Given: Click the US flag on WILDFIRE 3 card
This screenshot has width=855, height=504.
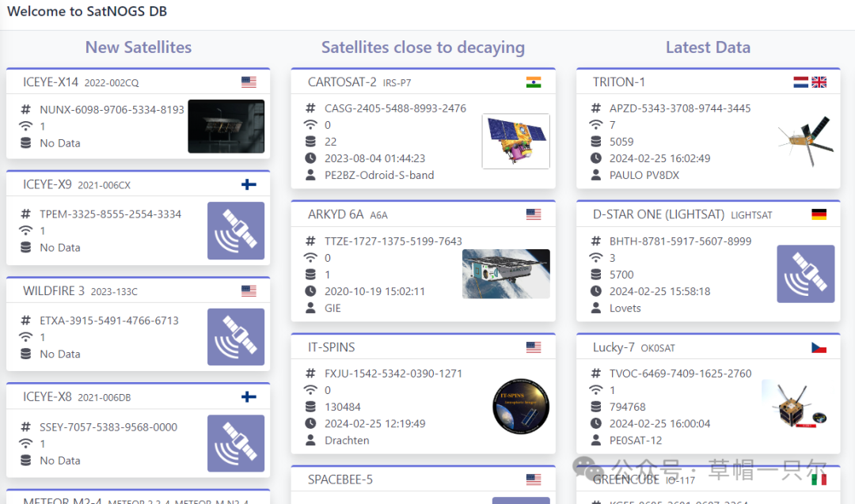Looking at the screenshot, I should click(x=249, y=291).
